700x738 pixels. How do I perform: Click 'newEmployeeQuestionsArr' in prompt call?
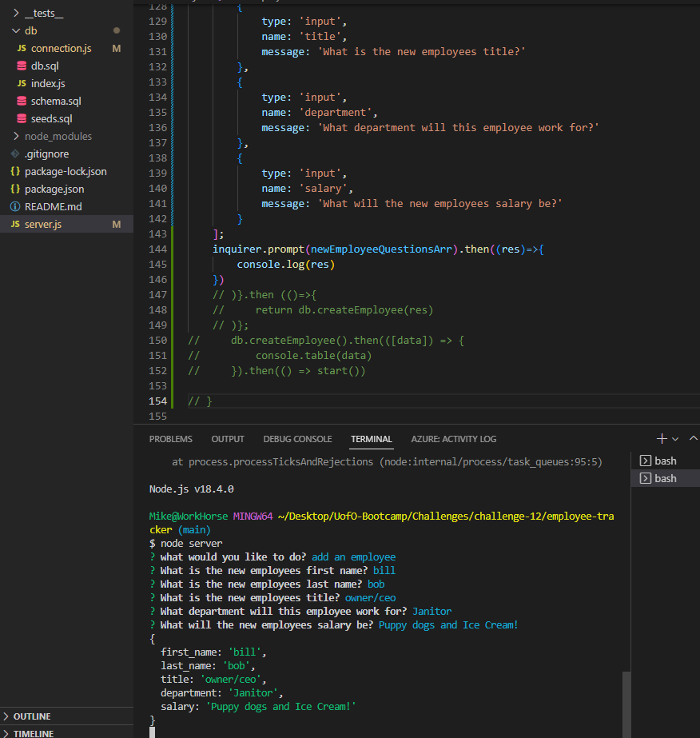point(380,249)
